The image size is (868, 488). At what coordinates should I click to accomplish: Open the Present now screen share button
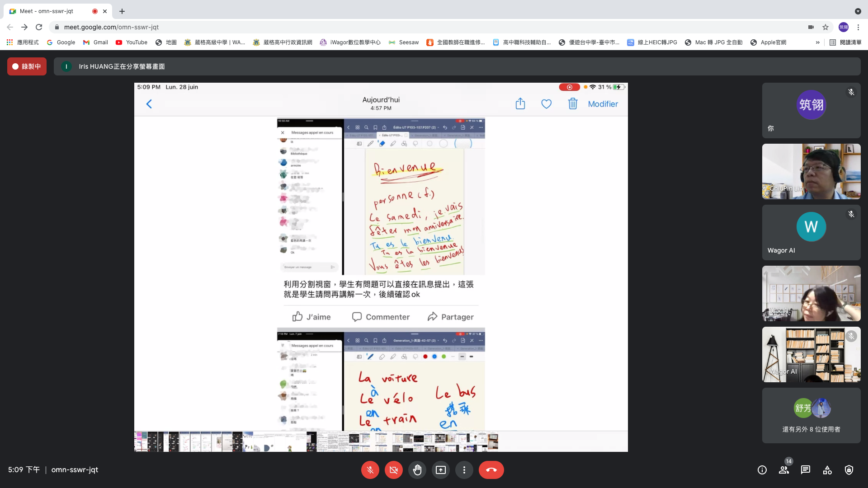pyautogui.click(x=440, y=470)
